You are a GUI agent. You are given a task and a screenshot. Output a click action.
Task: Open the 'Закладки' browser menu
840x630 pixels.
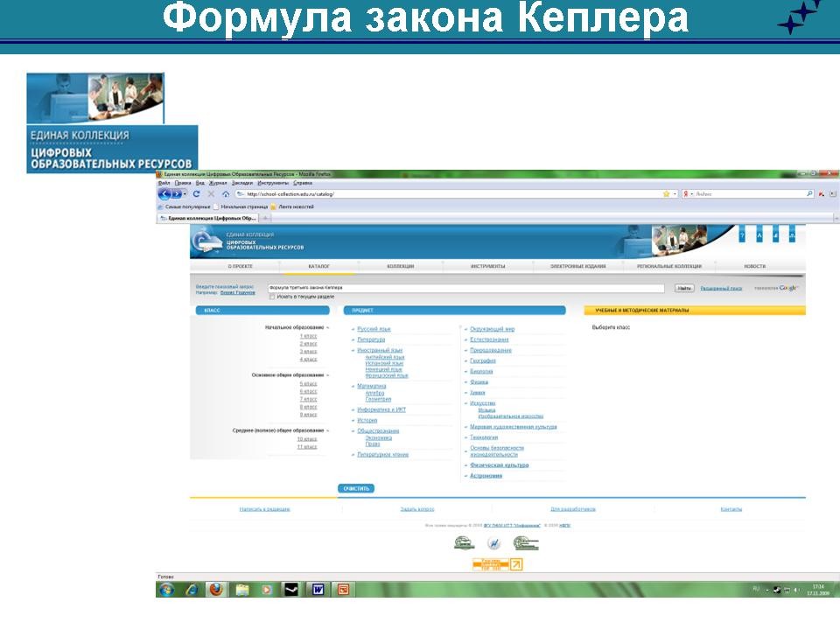[x=242, y=183]
